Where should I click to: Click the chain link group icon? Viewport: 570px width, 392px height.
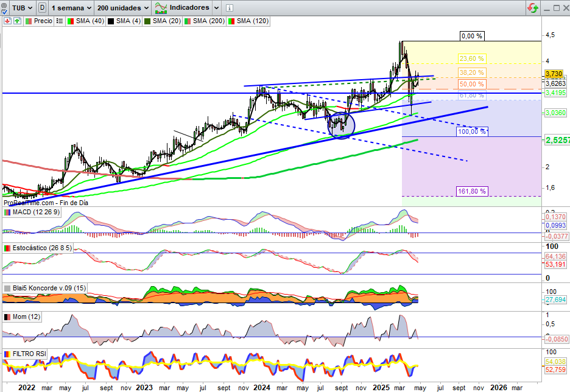pos(5,8)
